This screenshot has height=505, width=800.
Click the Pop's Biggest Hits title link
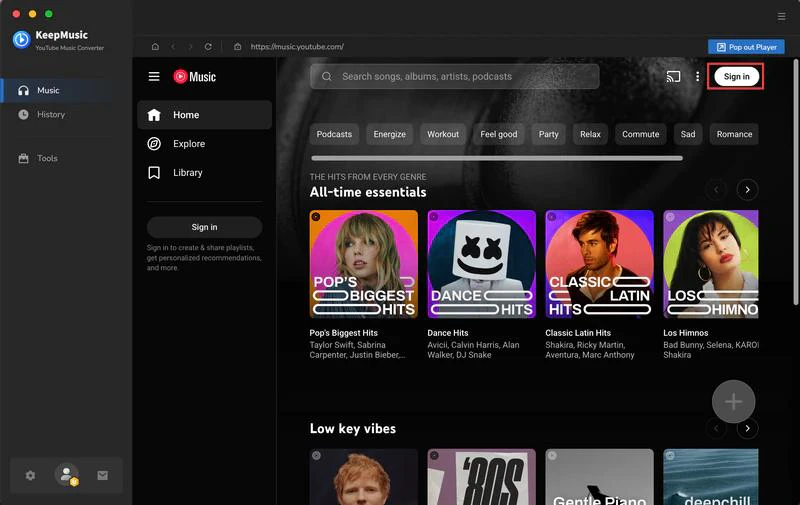(343, 333)
